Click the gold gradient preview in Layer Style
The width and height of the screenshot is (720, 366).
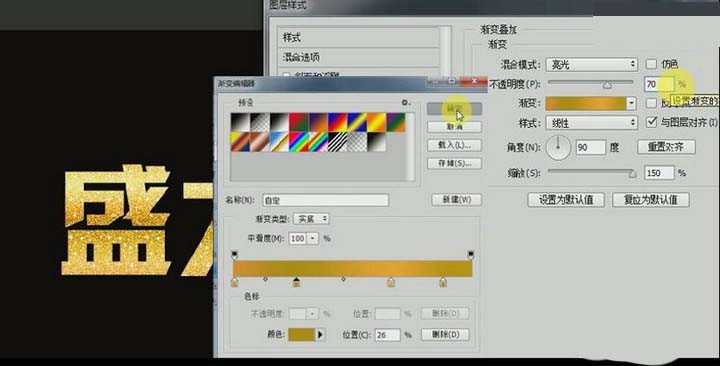pos(586,103)
